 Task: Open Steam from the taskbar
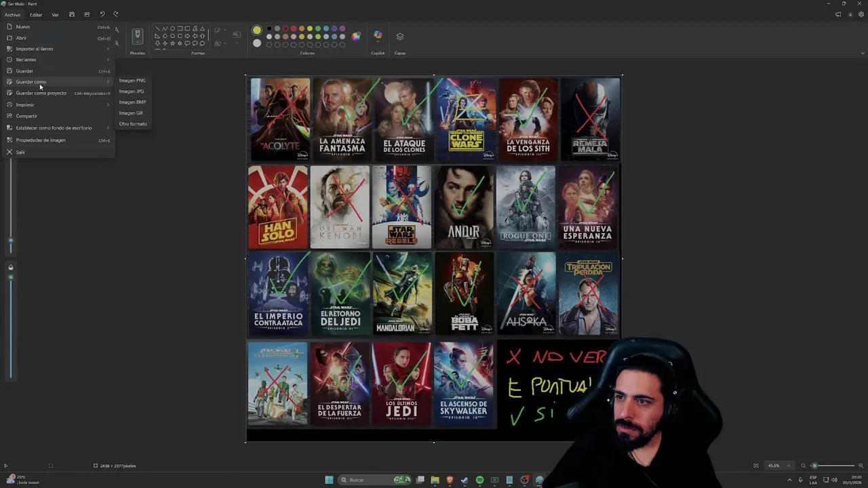pos(465,480)
